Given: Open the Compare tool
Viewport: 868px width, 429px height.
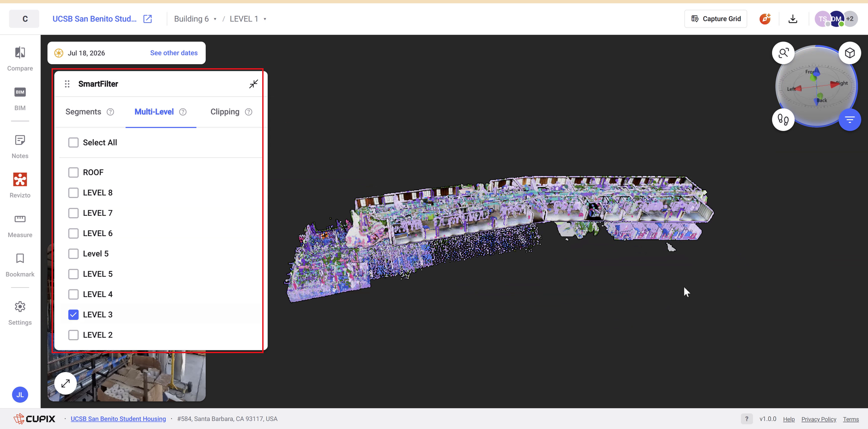Looking at the screenshot, I should [20, 59].
